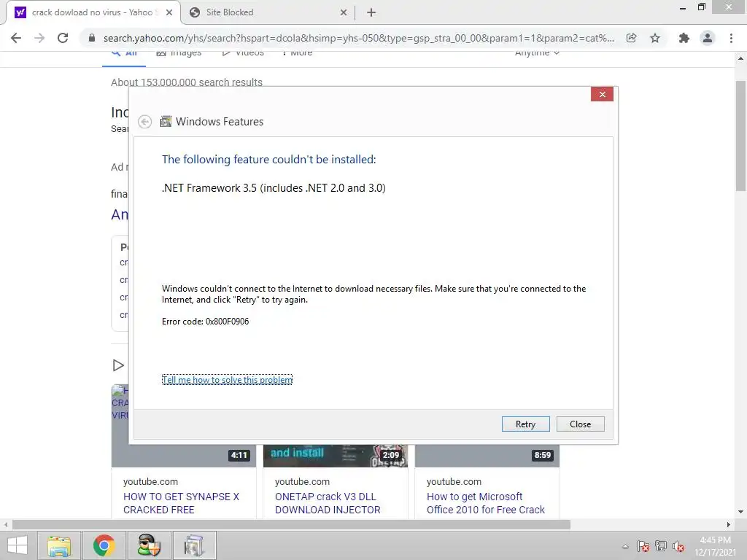
Task: Click video thumbnail with 8:59 duration
Action: tap(487, 456)
